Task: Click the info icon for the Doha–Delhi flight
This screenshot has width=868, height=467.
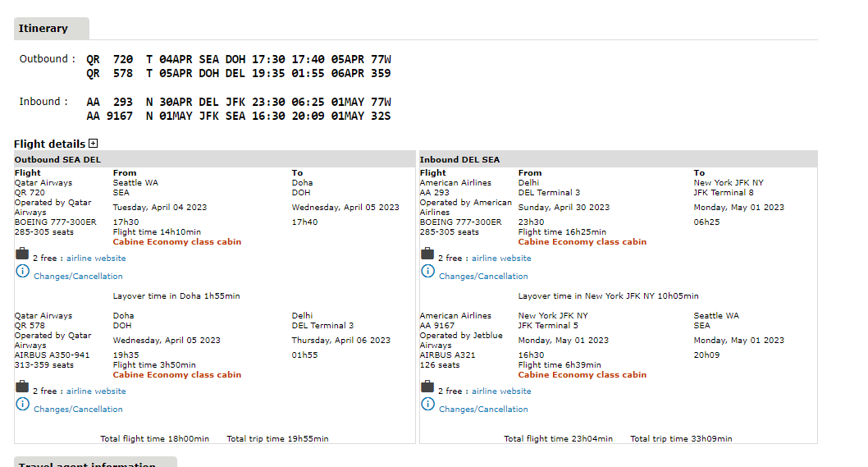Action: click(x=22, y=405)
